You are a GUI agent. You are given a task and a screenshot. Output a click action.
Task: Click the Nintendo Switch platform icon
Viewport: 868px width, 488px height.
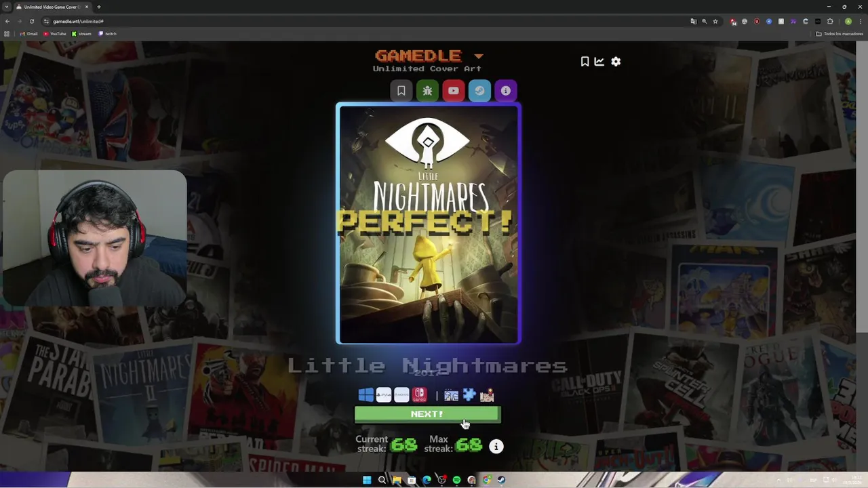420,395
